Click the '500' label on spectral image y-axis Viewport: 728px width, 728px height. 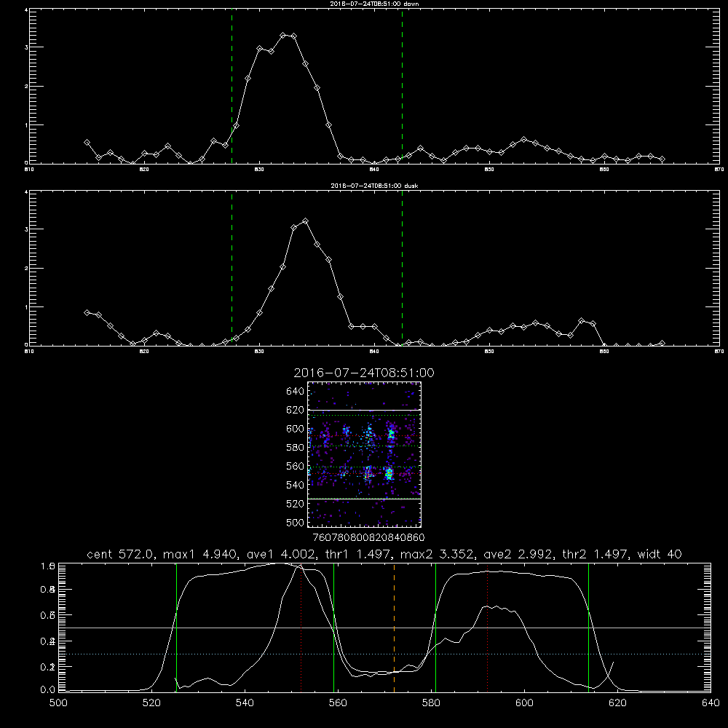point(296,523)
